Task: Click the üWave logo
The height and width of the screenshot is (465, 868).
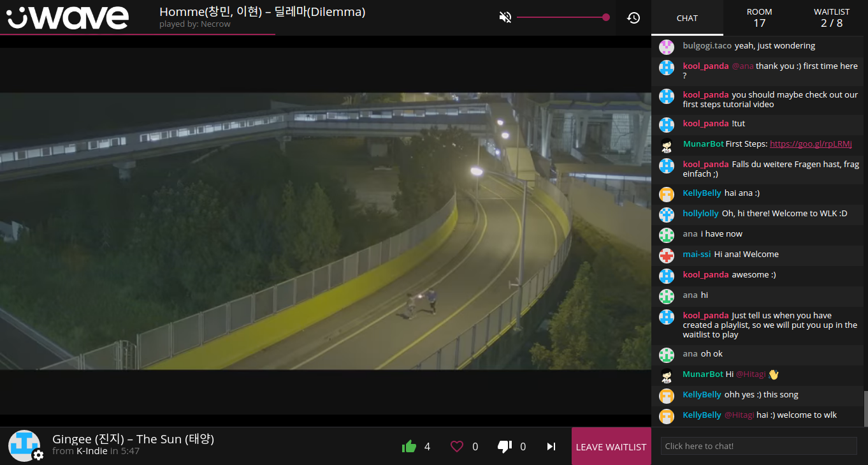Action: pos(68,17)
